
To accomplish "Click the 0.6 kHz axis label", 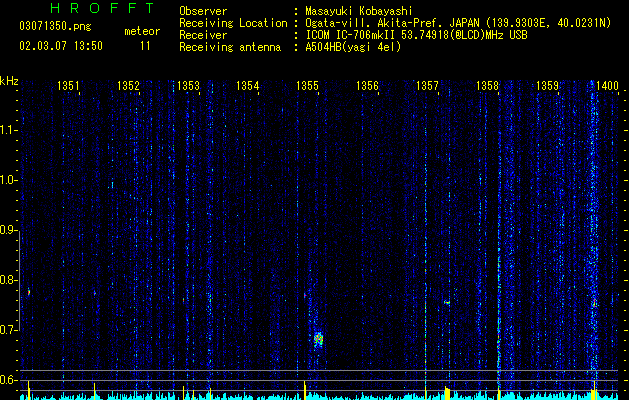I will tap(8, 380).
